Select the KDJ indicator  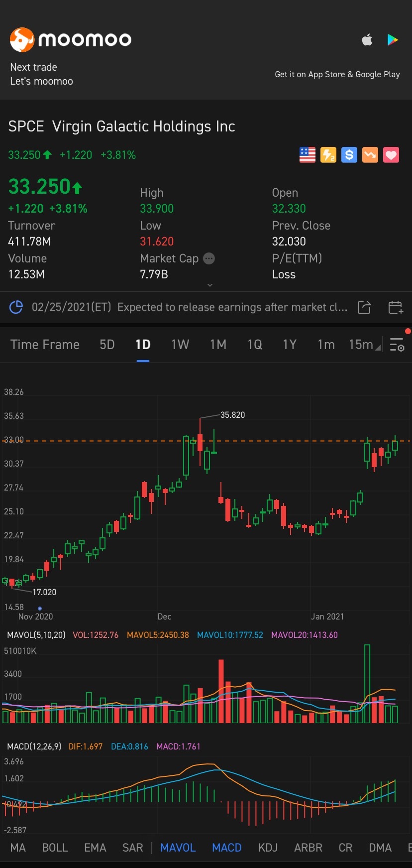pyautogui.click(x=268, y=848)
